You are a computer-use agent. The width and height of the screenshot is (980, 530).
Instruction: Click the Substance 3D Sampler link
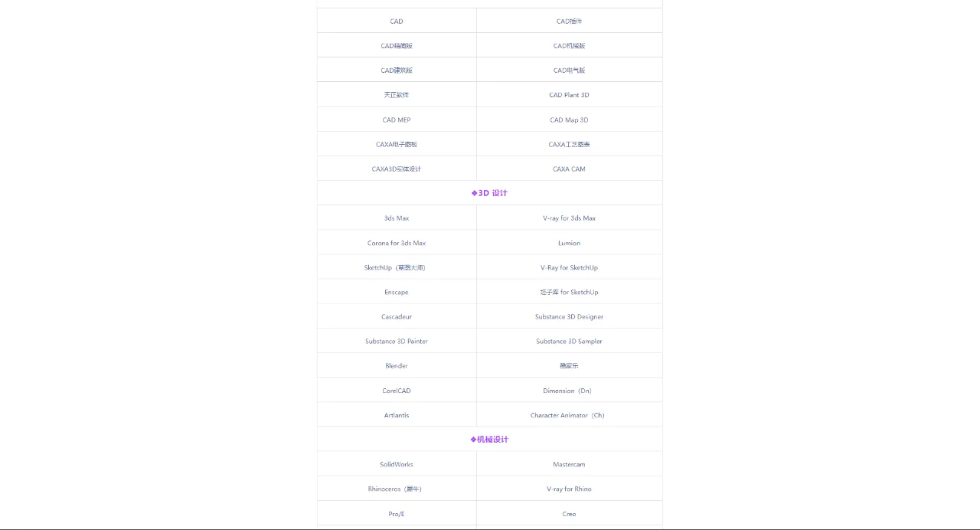[x=569, y=341]
